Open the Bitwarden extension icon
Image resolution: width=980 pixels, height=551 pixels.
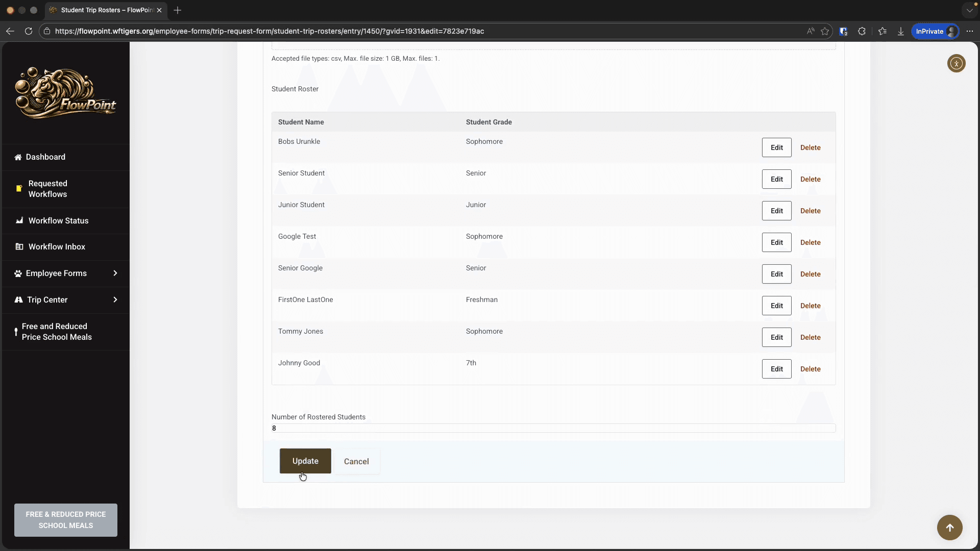click(x=843, y=31)
